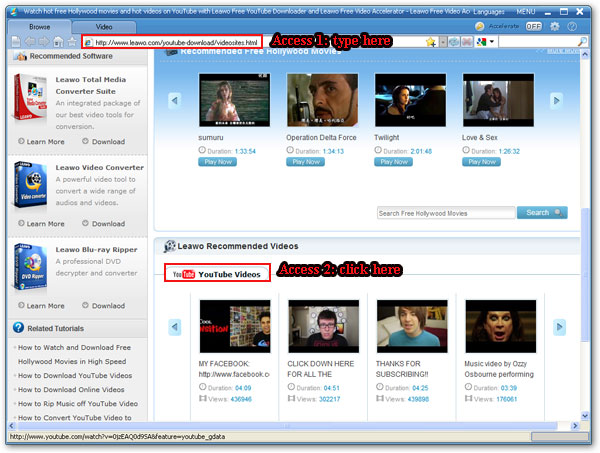Go back with the left arrow button

[30, 41]
